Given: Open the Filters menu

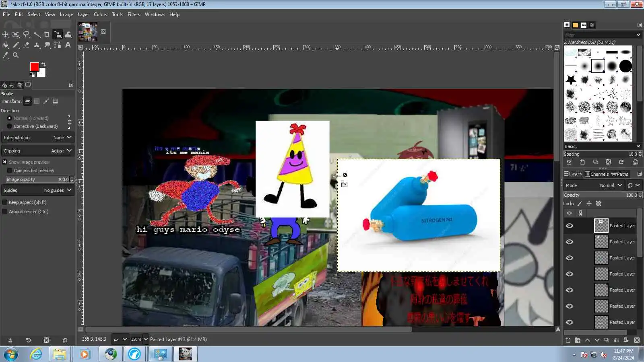Looking at the screenshot, I should point(134,14).
